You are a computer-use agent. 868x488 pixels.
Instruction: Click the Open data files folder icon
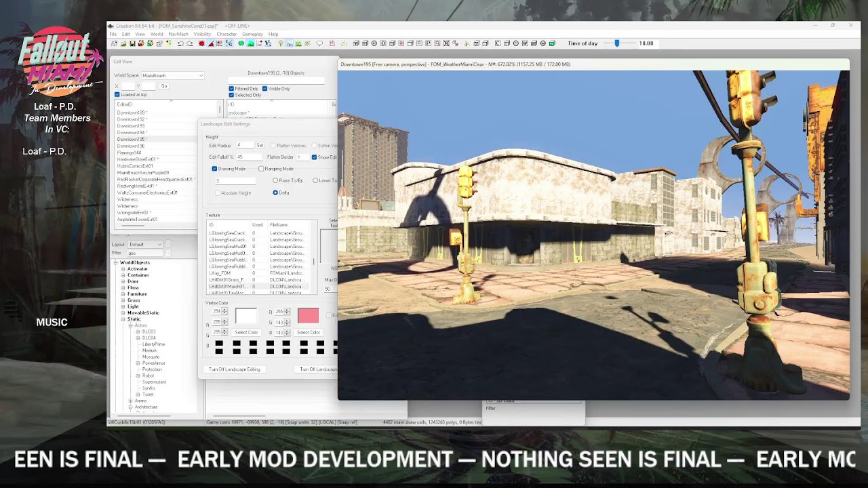click(123, 43)
